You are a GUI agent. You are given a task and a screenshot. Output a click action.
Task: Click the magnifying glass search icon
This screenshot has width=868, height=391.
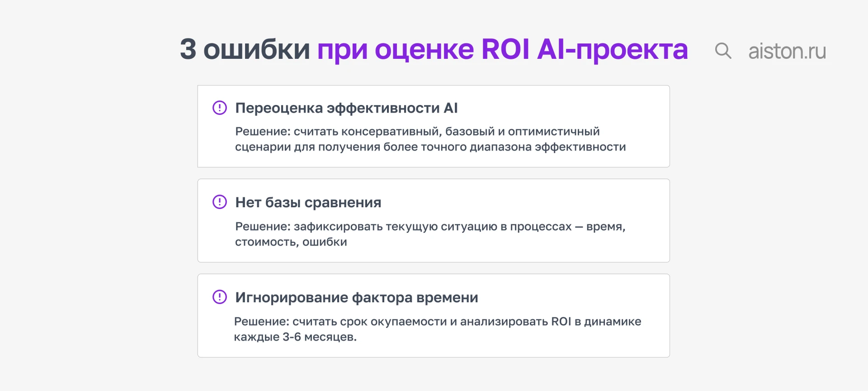coord(723,50)
